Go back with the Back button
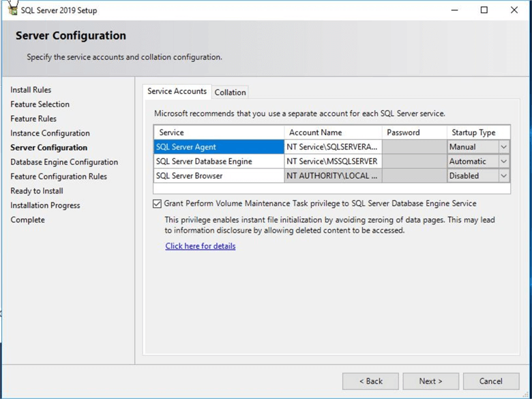The image size is (532, 399). [x=370, y=381]
